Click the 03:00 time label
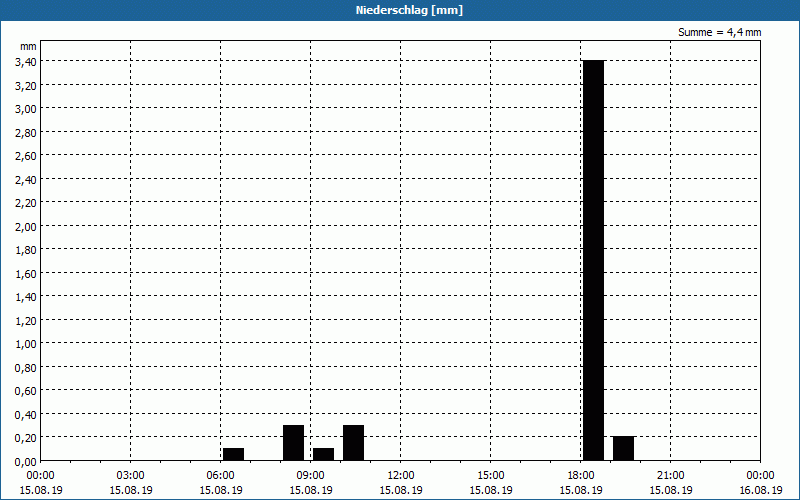This screenshot has height=500, width=800. click(x=131, y=476)
